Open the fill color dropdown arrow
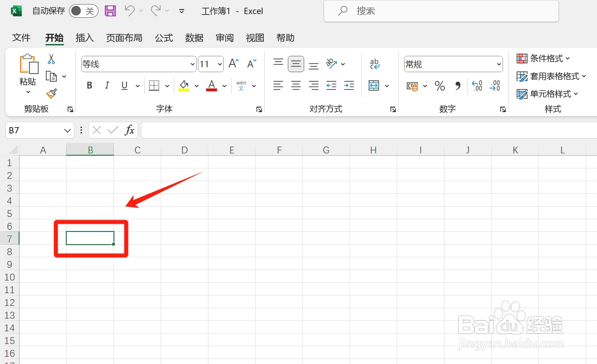597x364 pixels. click(x=197, y=86)
